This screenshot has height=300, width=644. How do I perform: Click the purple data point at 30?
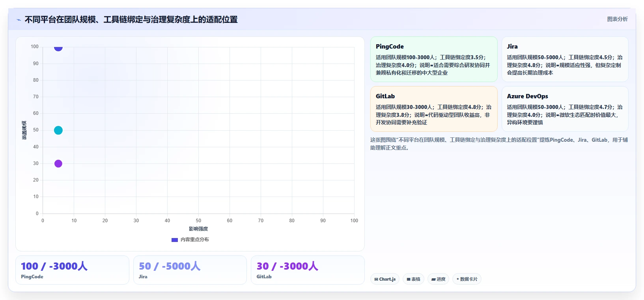click(58, 163)
